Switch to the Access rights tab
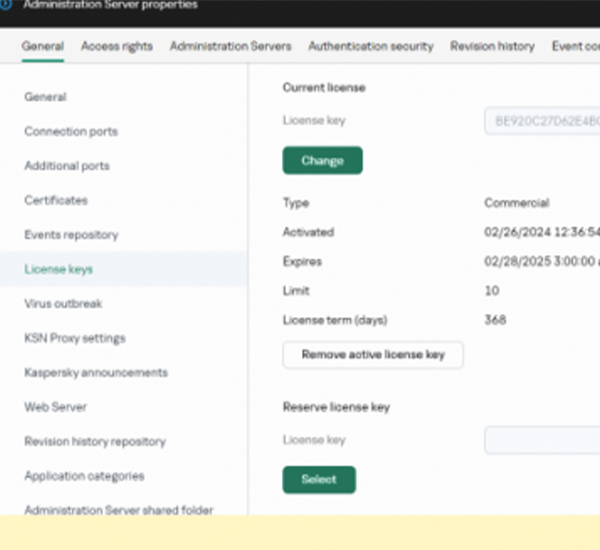The width and height of the screenshot is (600, 550). pos(117,46)
